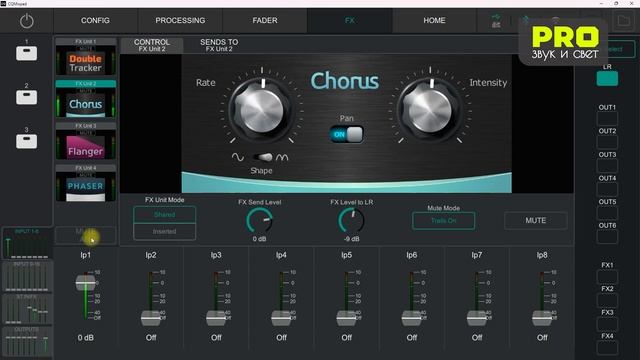This screenshot has height=360, width=640.
Task: Choose the double-hump wave shape icon
Action: pyautogui.click(x=282, y=157)
